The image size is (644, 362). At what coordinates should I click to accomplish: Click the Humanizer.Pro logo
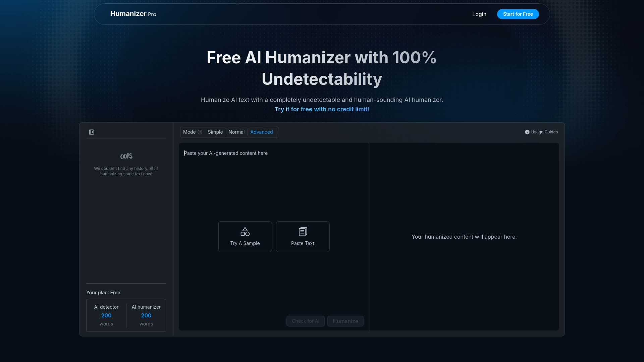133,14
